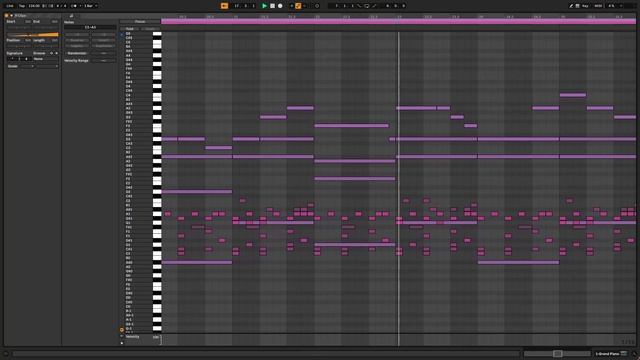Click the Velocity lane label
640x360 pixels.
pyautogui.click(x=133, y=337)
